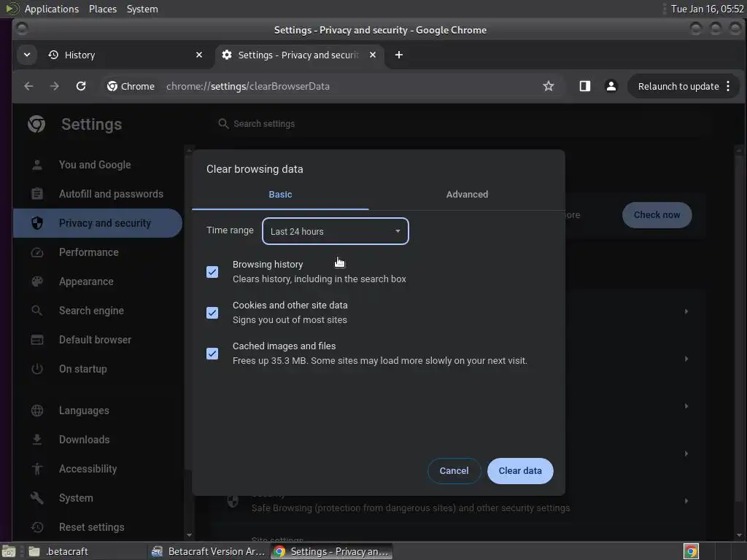The height and width of the screenshot is (560, 747).
Task: Click the Chrome tray icon in bottom panel
Action: pos(691,551)
